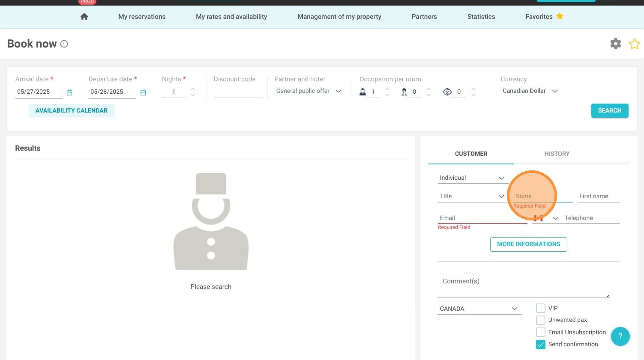Open the Canadian Dollar currency dropdown
The image size is (644, 360).
(x=531, y=91)
